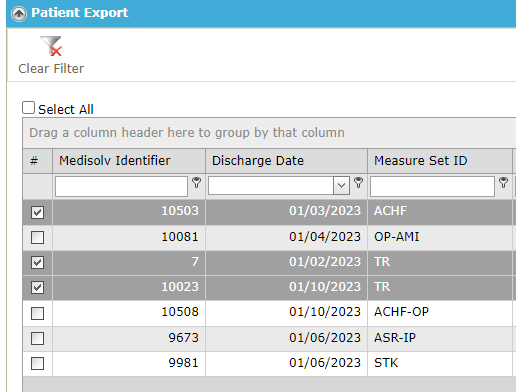Uncheck the row with identifier 10503
Viewport: 516px width, 392px height.
(x=37, y=212)
